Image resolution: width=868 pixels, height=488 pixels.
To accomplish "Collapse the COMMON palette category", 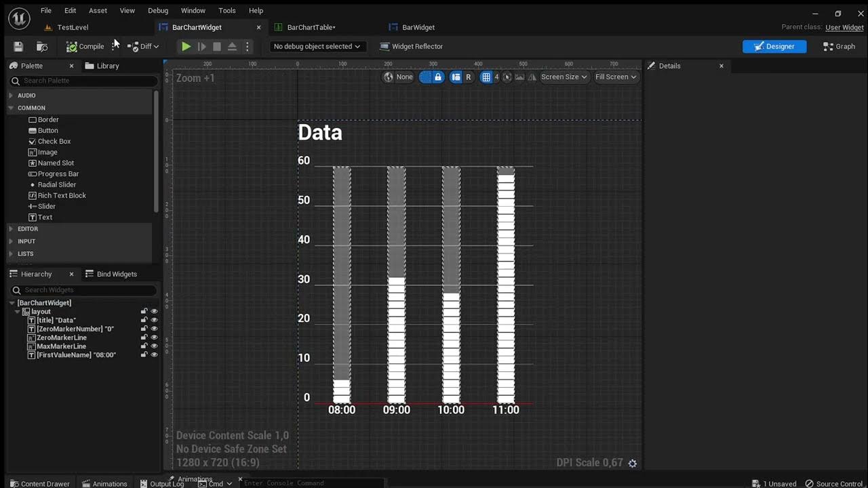I will tap(11, 108).
